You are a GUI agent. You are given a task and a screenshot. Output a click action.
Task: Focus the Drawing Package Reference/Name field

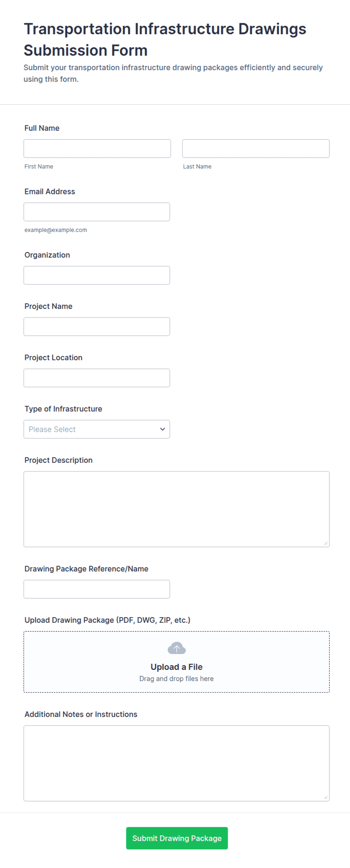tap(97, 589)
